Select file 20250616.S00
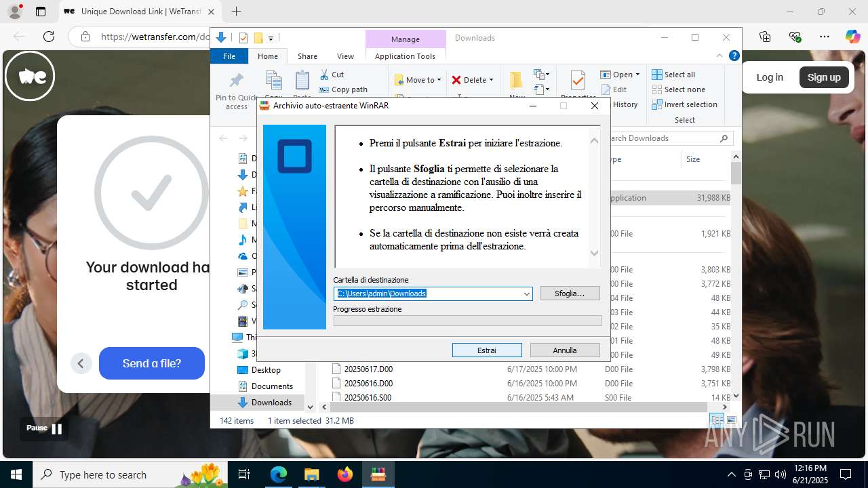This screenshot has width=868, height=488. tap(368, 398)
